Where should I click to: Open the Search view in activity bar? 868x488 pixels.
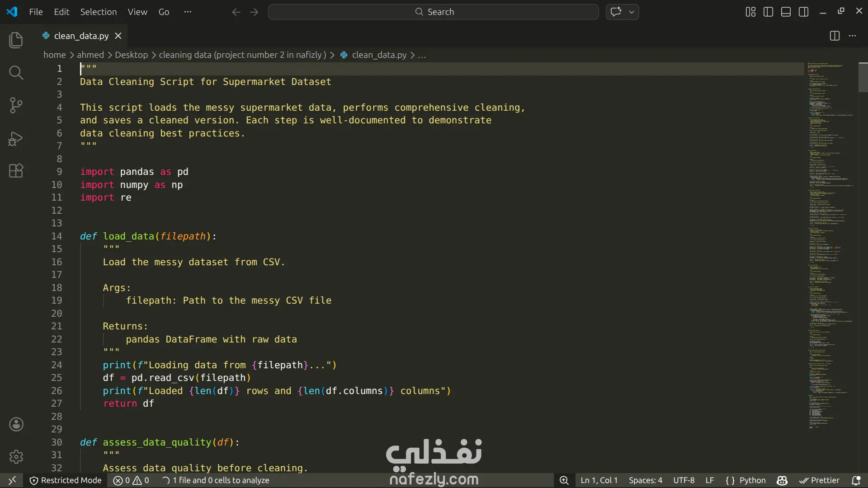tap(16, 72)
